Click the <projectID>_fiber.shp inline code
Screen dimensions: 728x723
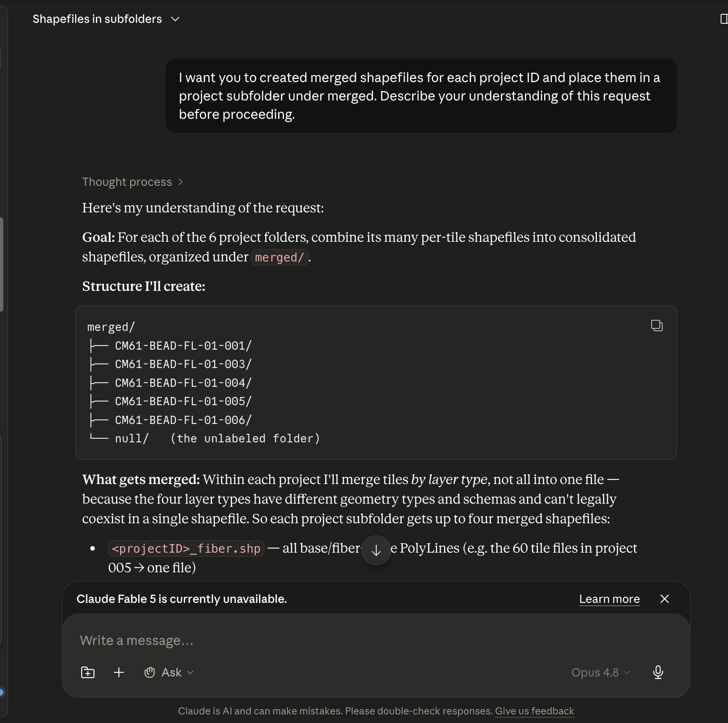(186, 549)
